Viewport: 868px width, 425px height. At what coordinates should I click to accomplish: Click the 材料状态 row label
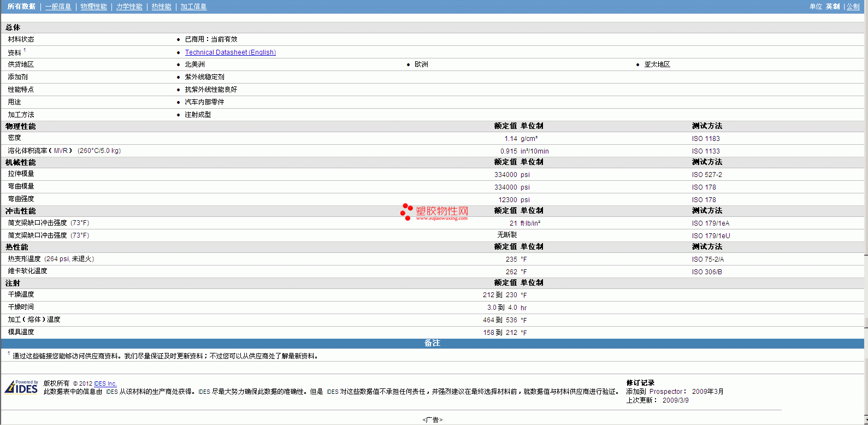click(21, 39)
